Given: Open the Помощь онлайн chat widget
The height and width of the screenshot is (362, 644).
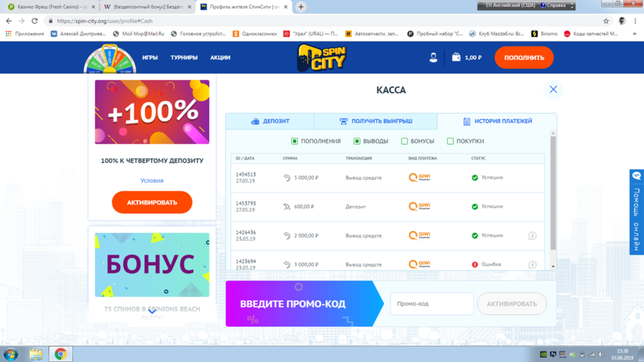Looking at the screenshot, I should click(636, 212).
